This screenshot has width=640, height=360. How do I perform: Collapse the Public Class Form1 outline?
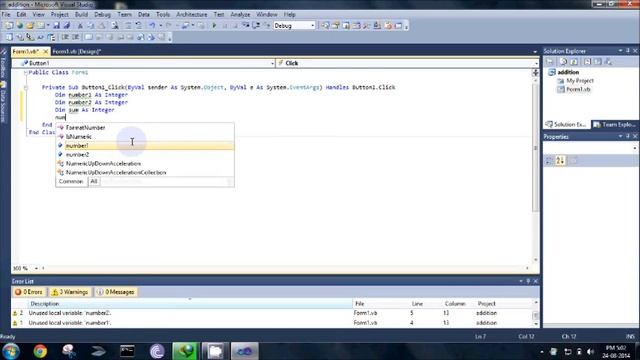click(x=25, y=73)
